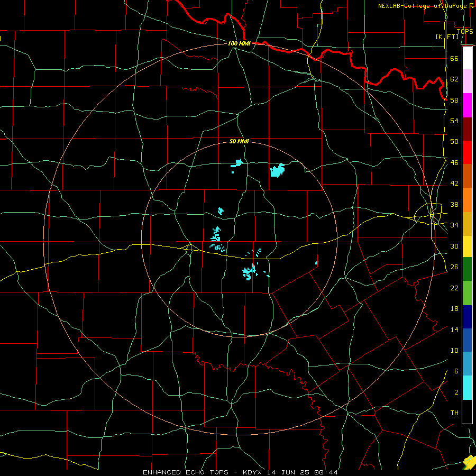Select the 'KDYX' radar site identifier

(253, 472)
